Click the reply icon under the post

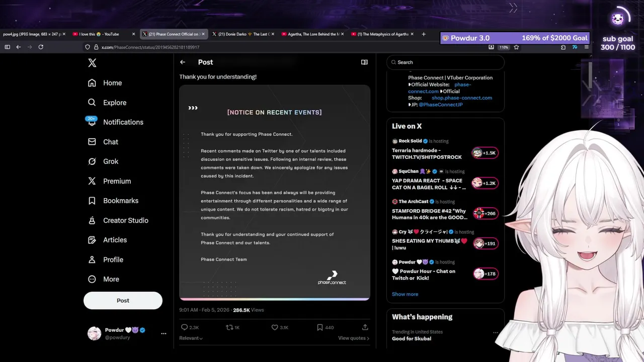(x=184, y=327)
